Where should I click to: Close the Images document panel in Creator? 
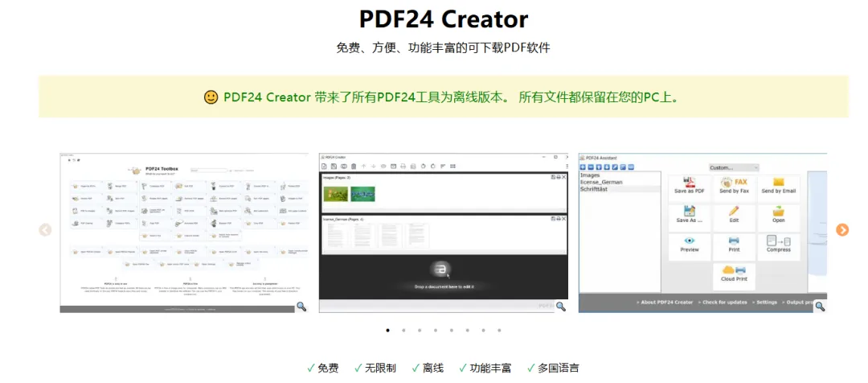pyautogui.click(x=563, y=177)
